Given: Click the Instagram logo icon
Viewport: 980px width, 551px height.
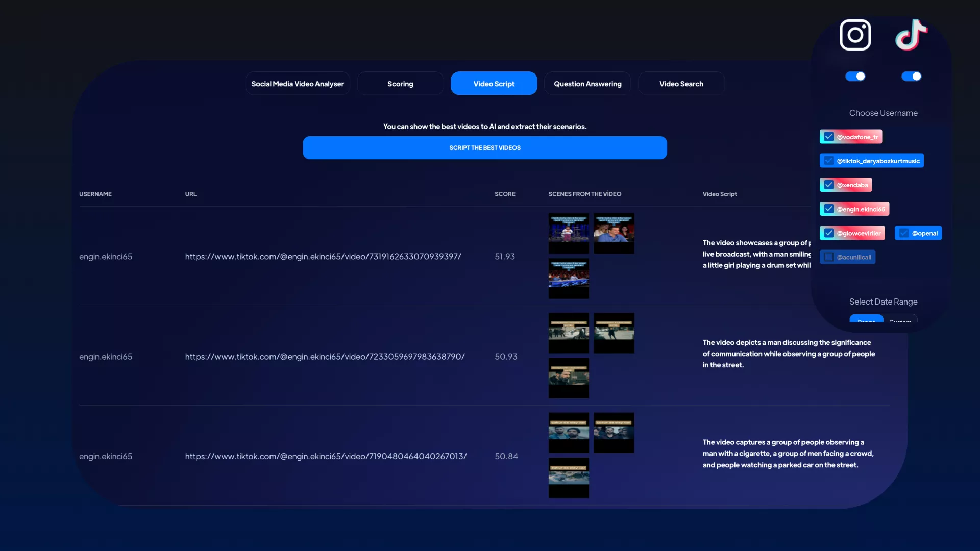Looking at the screenshot, I should pos(855,35).
